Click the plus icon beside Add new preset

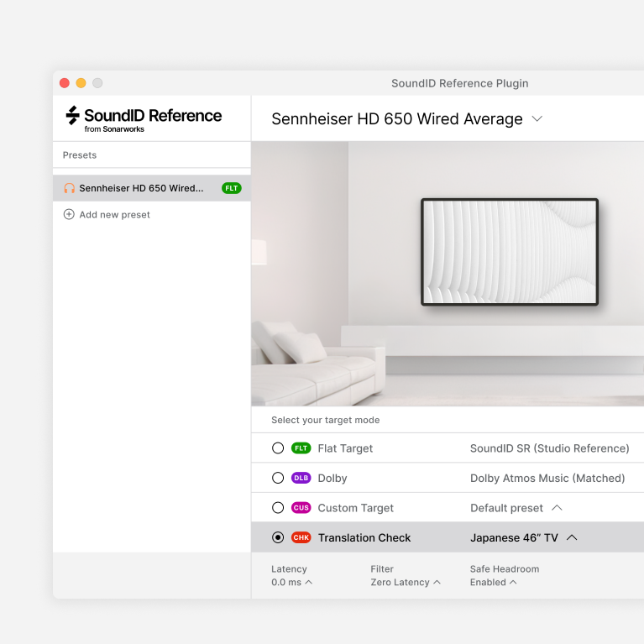pos(69,214)
